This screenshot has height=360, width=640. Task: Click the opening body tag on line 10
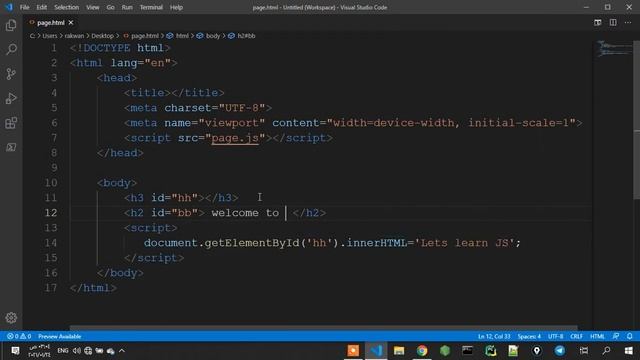(117, 183)
